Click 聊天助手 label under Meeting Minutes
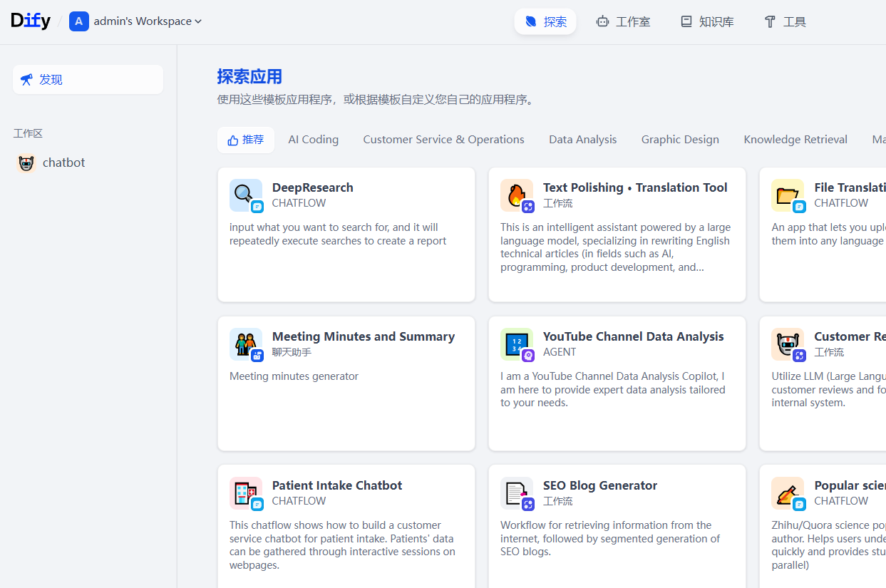The image size is (886, 588). pyautogui.click(x=292, y=352)
